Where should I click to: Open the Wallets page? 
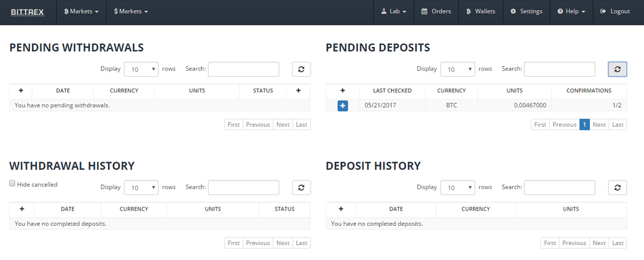click(480, 11)
